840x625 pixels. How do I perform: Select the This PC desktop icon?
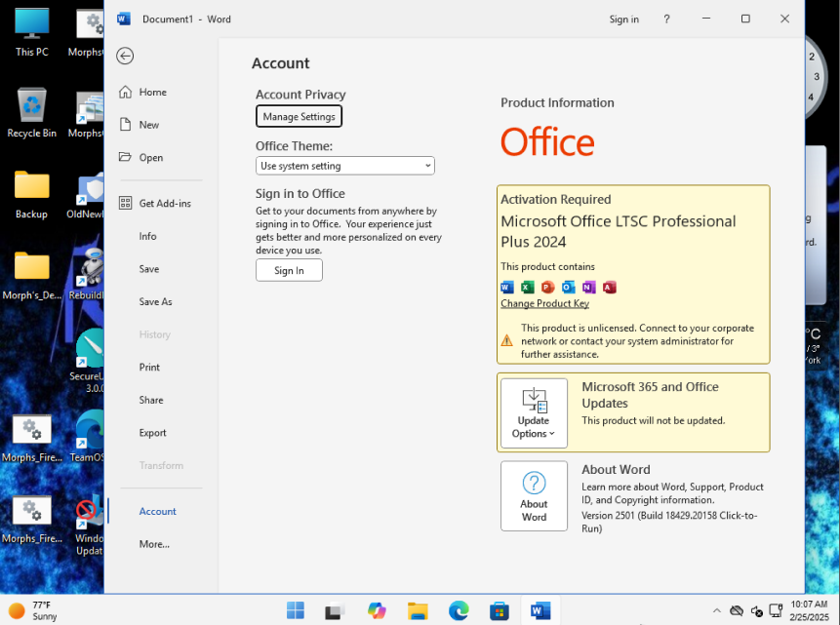point(31,32)
